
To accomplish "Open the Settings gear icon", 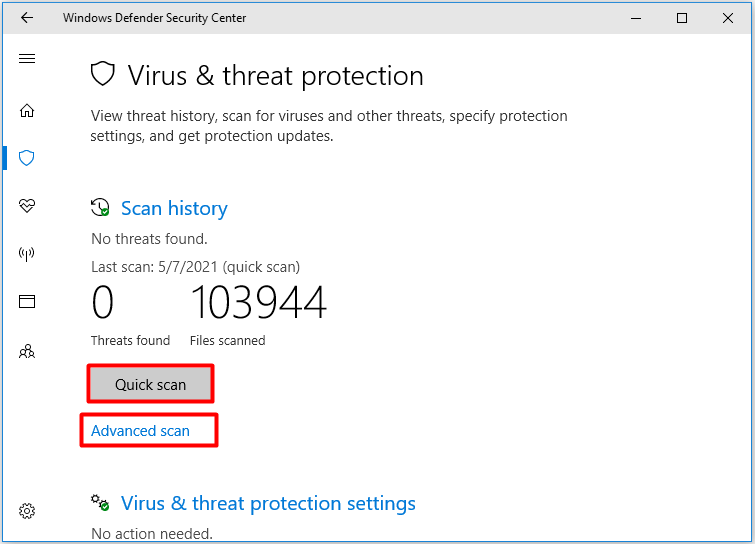I will tap(27, 511).
